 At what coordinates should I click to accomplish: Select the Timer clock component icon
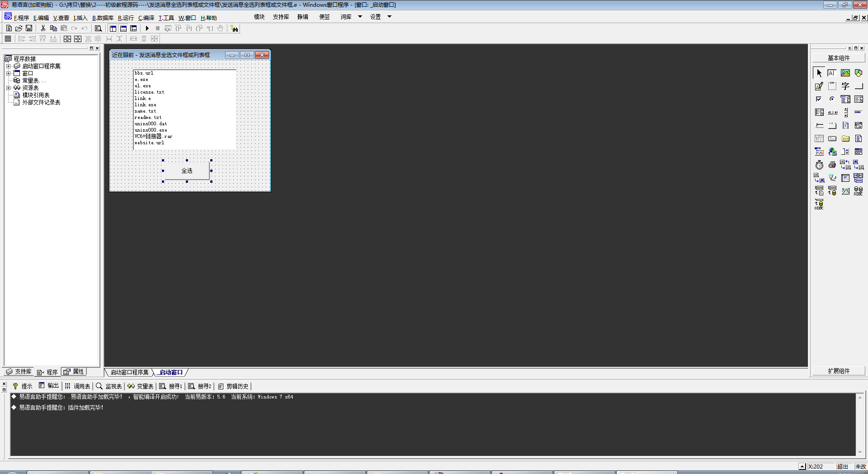click(819, 165)
